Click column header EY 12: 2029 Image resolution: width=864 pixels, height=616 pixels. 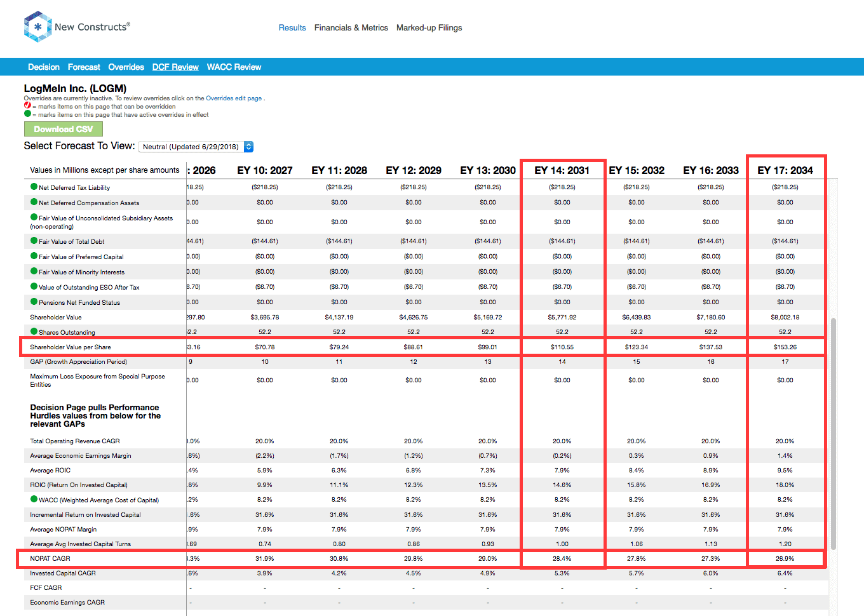[414, 170]
